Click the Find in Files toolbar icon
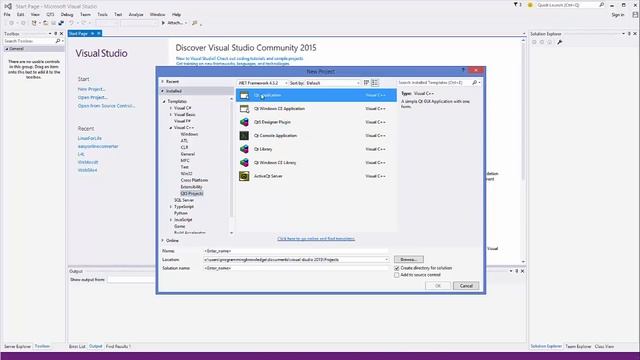Viewport: 640px width, 360px height. (195, 23)
